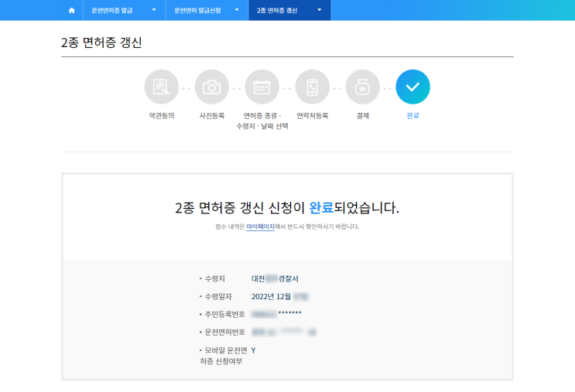Click the 사진등록 step label
Screen dimensions: 575x392
[x=211, y=116]
